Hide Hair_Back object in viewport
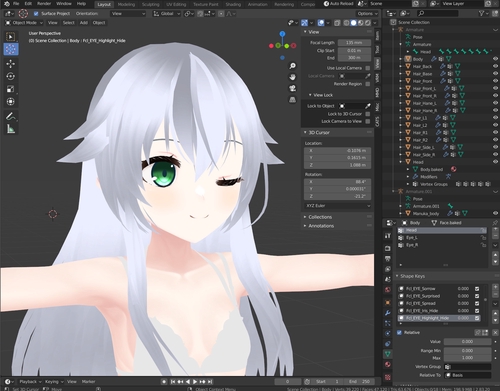 (x=495, y=67)
